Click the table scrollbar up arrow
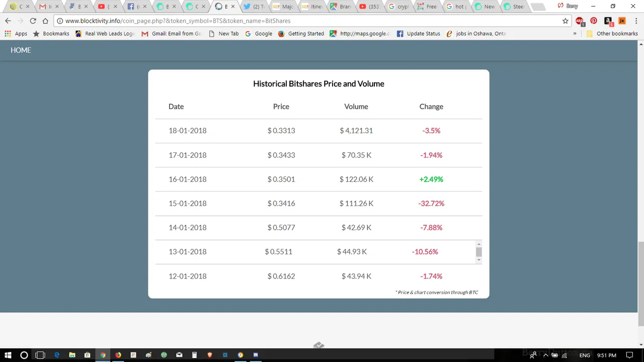The width and height of the screenshot is (644, 362). coord(478,244)
